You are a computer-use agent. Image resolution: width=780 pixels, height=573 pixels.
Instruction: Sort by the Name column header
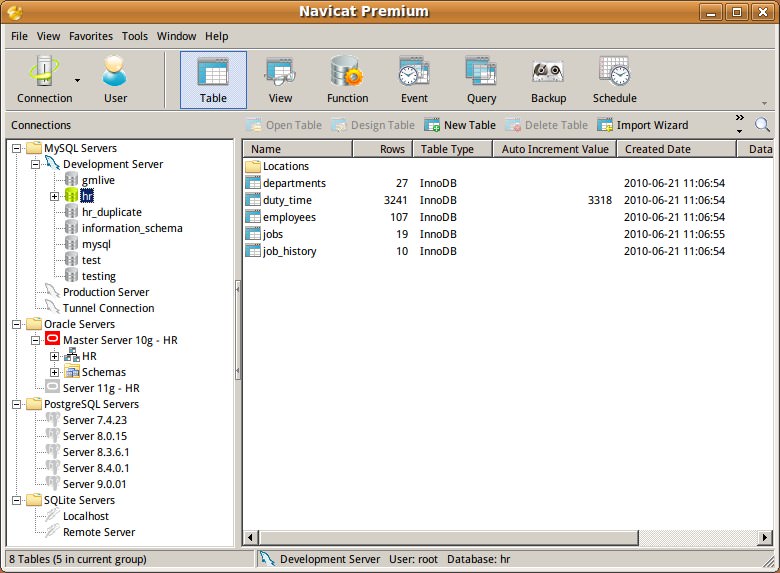[297, 149]
